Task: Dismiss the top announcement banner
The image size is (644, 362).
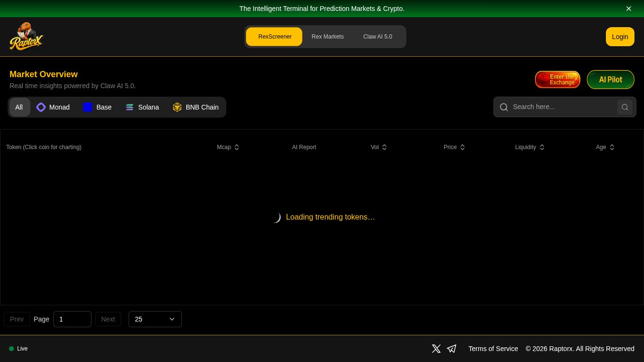Action: coord(629,9)
